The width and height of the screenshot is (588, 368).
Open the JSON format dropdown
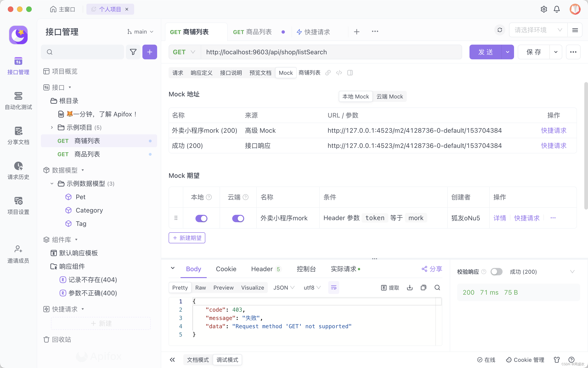[x=284, y=288]
